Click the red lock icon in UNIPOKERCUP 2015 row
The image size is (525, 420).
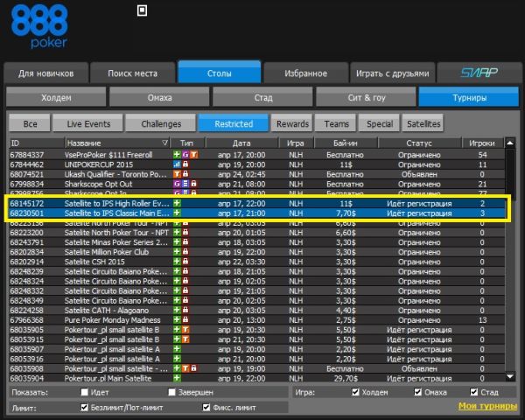point(185,164)
